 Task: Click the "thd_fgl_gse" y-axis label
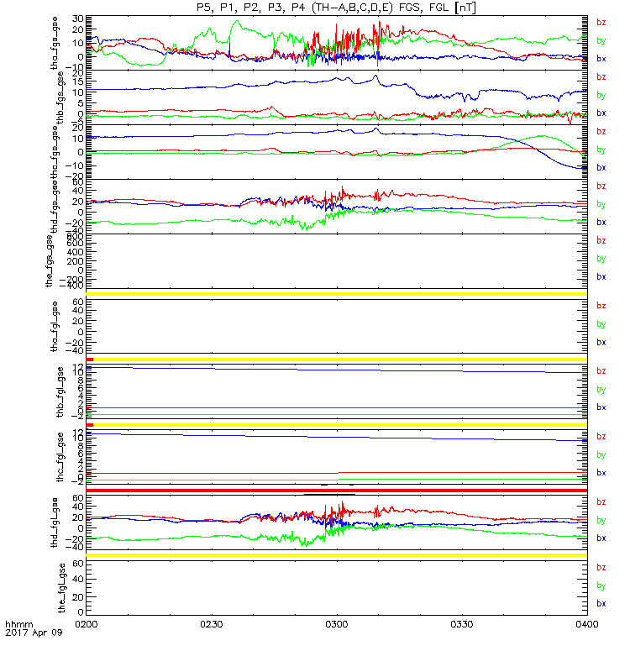point(55,522)
